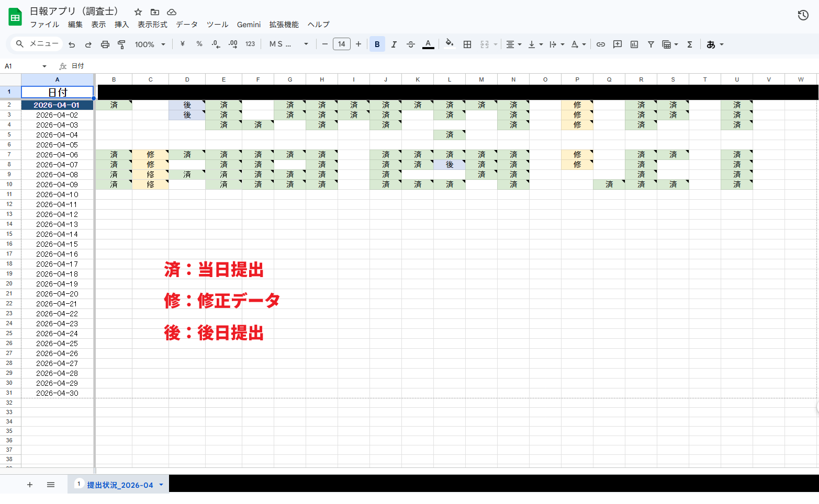819x504 pixels.
Task: Click the print icon
Action: [x=105, y=44]
